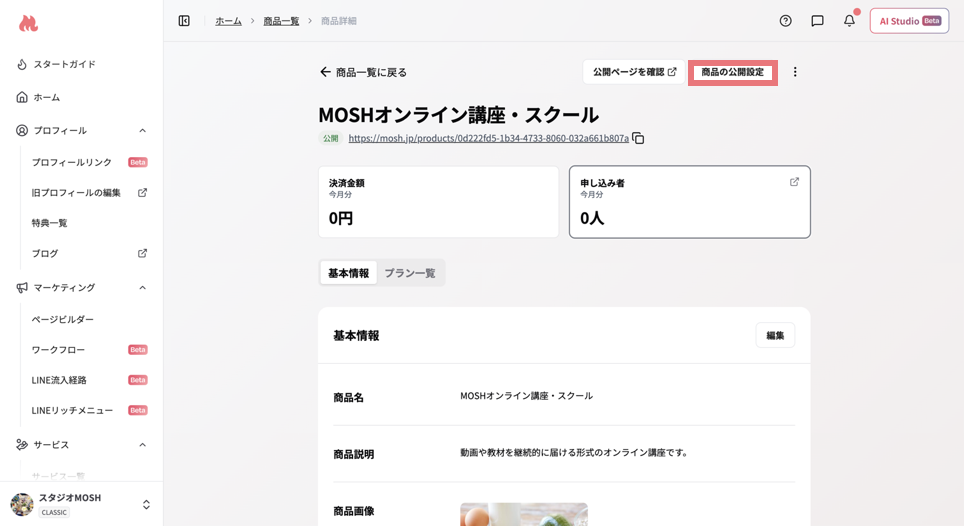
Task: Click the MOSHオンライン講座・スクール 商品名 value
Action: coord(526,396)
